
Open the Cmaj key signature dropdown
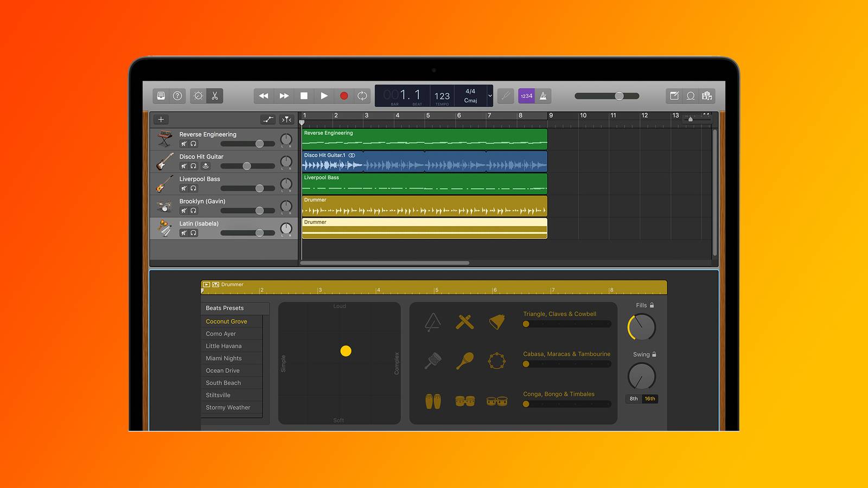[471, 100]
